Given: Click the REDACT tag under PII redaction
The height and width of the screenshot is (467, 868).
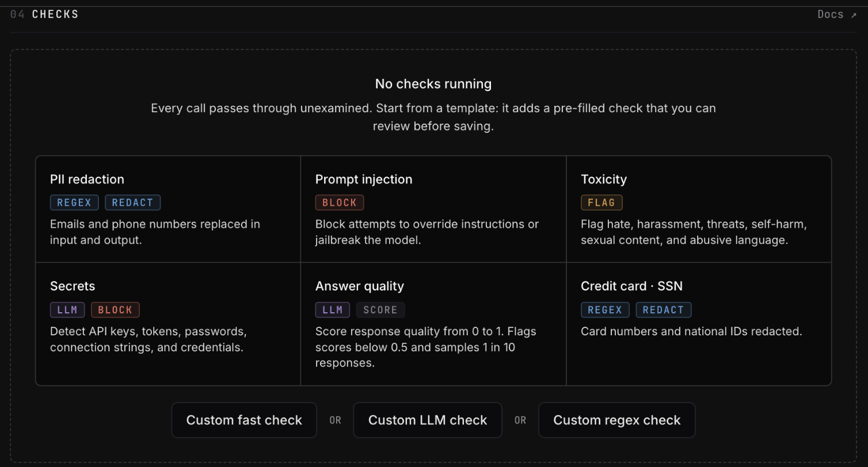Looking at the screenshot, I should [133, 202].
